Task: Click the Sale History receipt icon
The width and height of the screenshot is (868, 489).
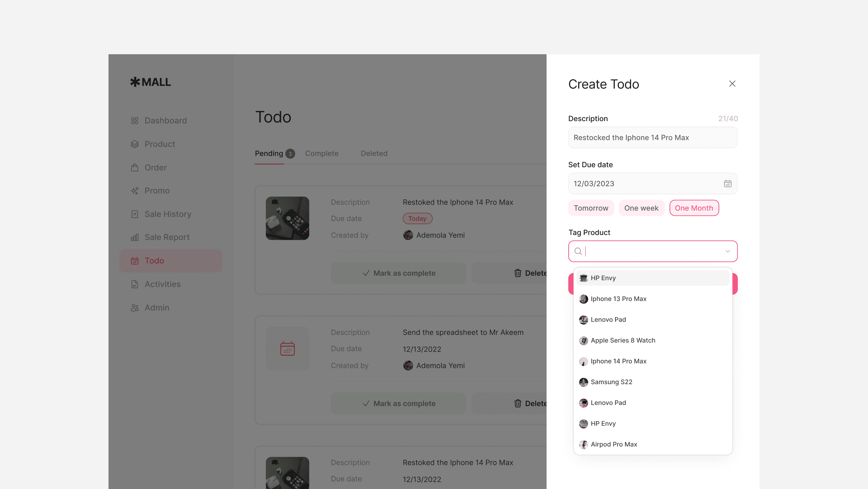Action: (134, 214)
